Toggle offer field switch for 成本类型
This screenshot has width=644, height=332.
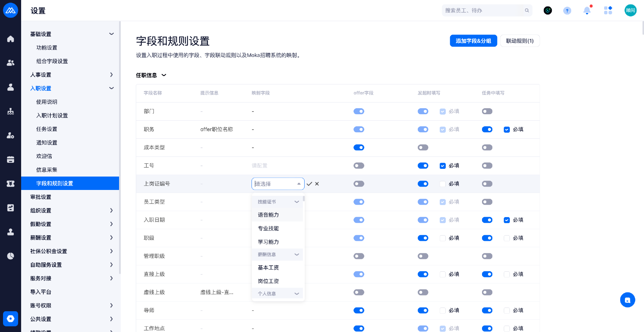pos(359,148)
